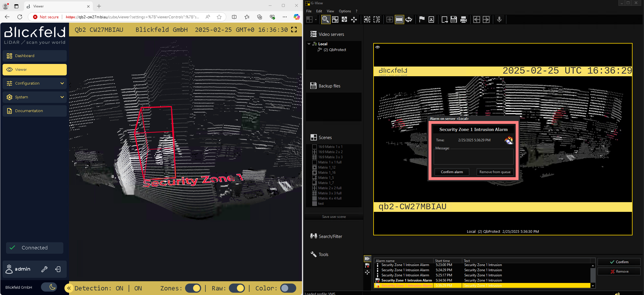Viewport: 644px width, 295px height.
Task: Disable the Raw point cloud toggle
Action: click(237, 288)
